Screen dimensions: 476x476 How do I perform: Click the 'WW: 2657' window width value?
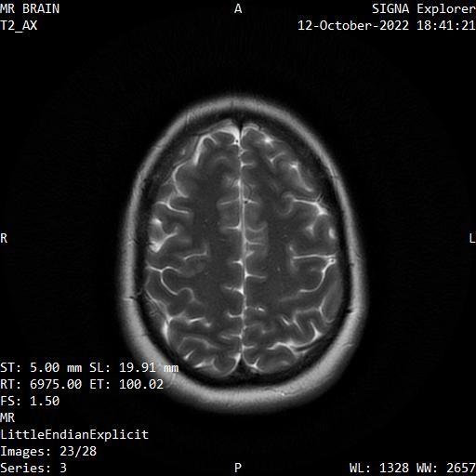point(446,468)
